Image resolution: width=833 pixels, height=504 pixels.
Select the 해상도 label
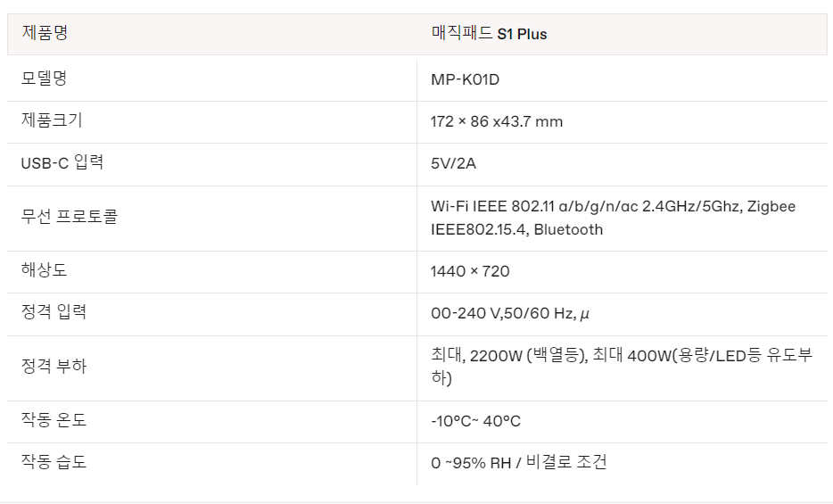tap(45, 270)
